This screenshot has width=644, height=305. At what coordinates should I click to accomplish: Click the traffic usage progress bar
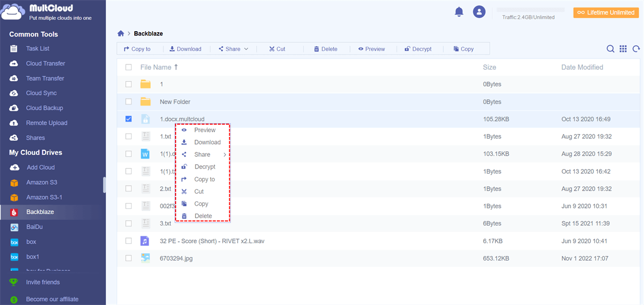pyautogui.click(x=530, y=10)
